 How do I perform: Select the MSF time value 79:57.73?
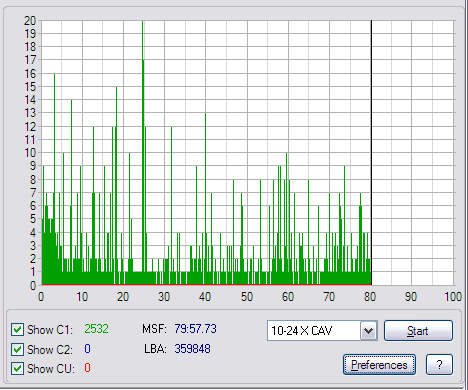point(195,329)
